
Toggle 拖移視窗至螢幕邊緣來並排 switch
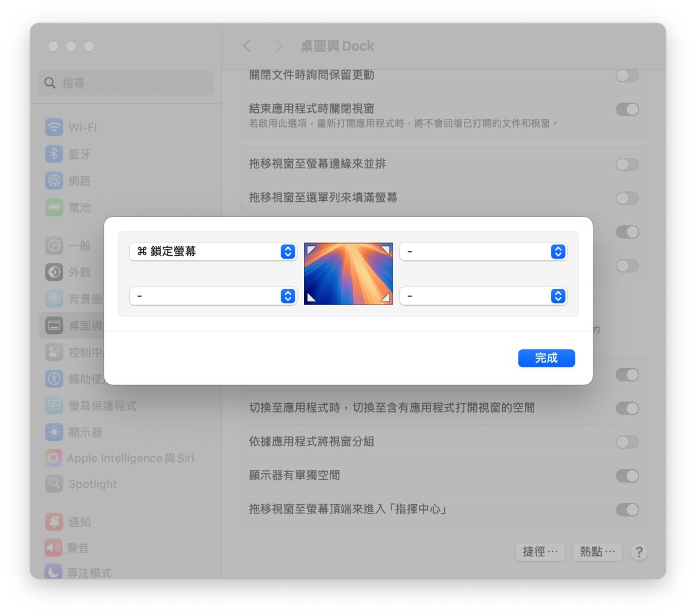pos(627,164)
